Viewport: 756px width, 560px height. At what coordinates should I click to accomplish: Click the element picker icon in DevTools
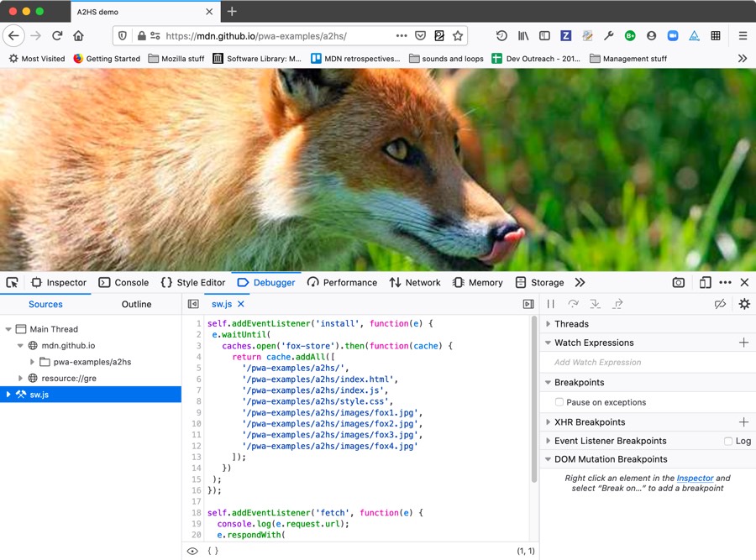[12, 283]
